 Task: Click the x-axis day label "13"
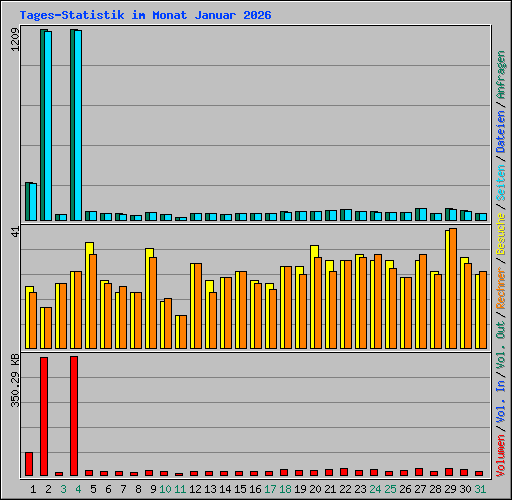(x=210, y=489)
